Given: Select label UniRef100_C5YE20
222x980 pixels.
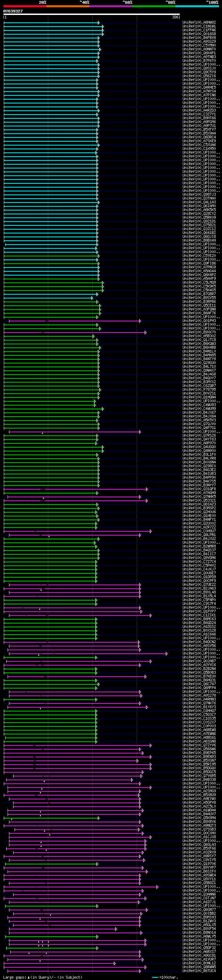Looking at the screenshot, I should pyautogui.click(x=199, y=256).
